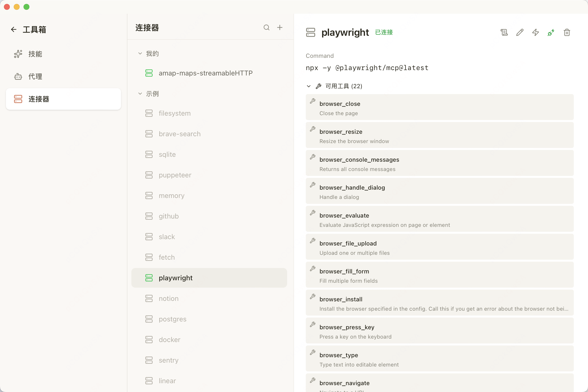Click the lightning bolt icon
588x392 pixels.
tap(535, 33)
